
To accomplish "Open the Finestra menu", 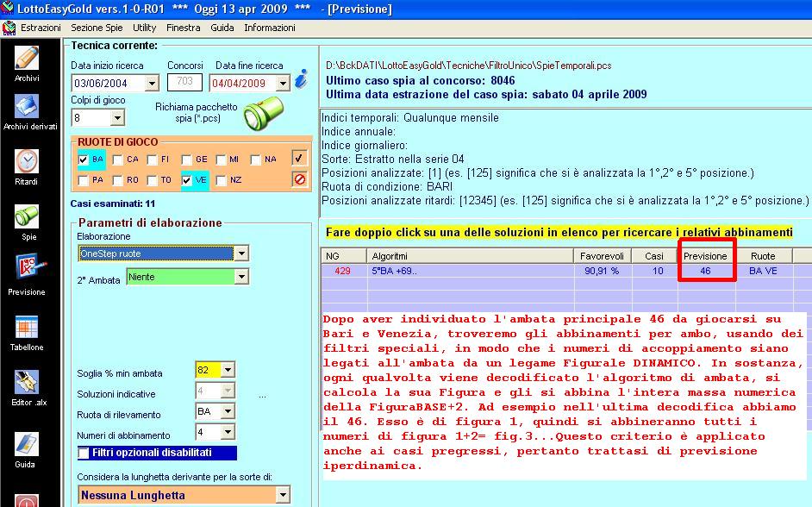I will [184, 28].
